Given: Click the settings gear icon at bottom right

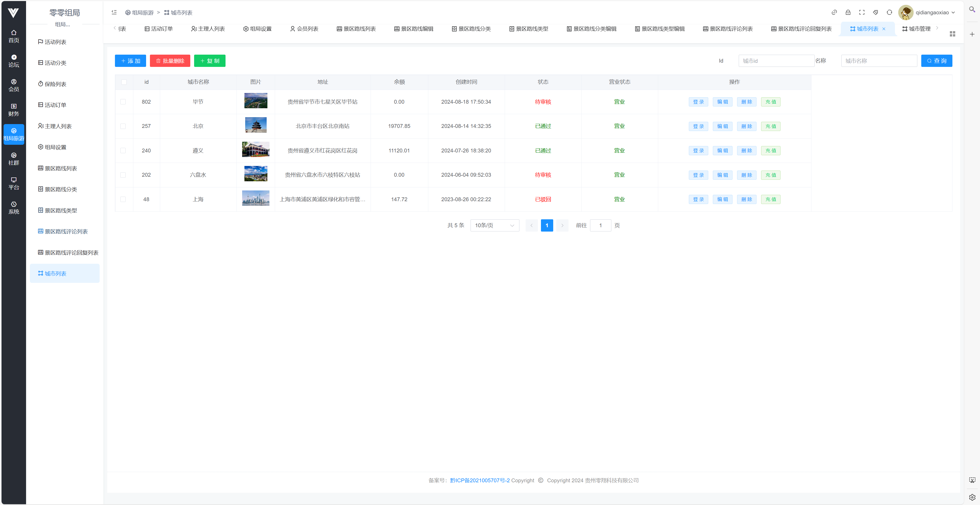Looking at the screenshot, I should click(x=972, y=497).
